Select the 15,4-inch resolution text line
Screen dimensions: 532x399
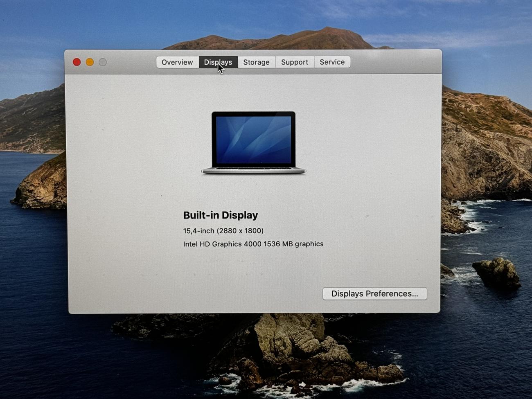pyautogui.click(x=223, y=231)
